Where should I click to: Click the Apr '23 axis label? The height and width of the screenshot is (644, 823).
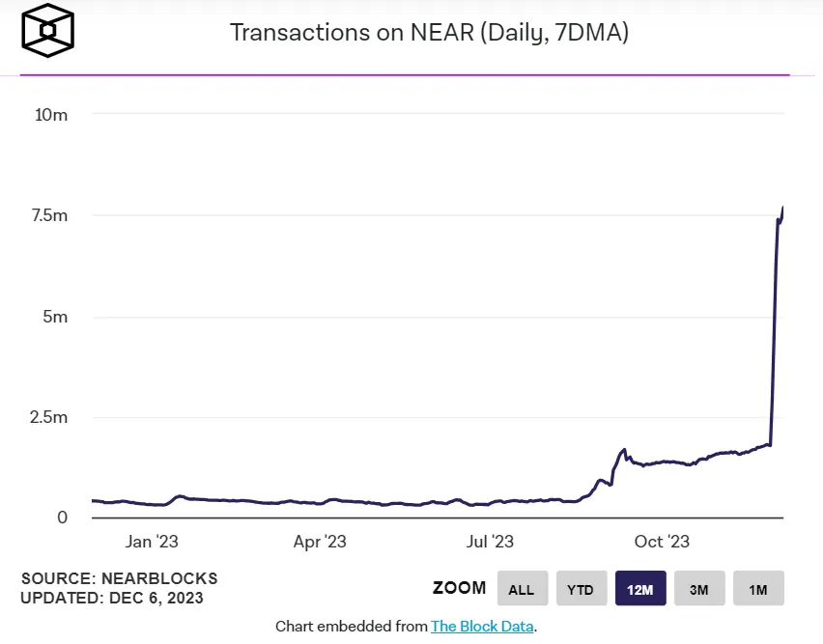click(x=320, y=542)
